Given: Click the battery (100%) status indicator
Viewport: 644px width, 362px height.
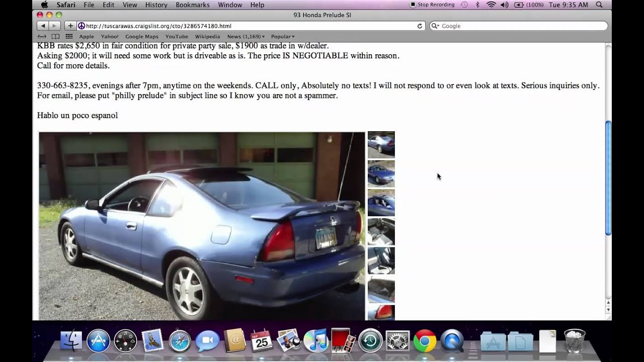Looking at the screenshot, I should pyautogui.click(x=529, y=5).
